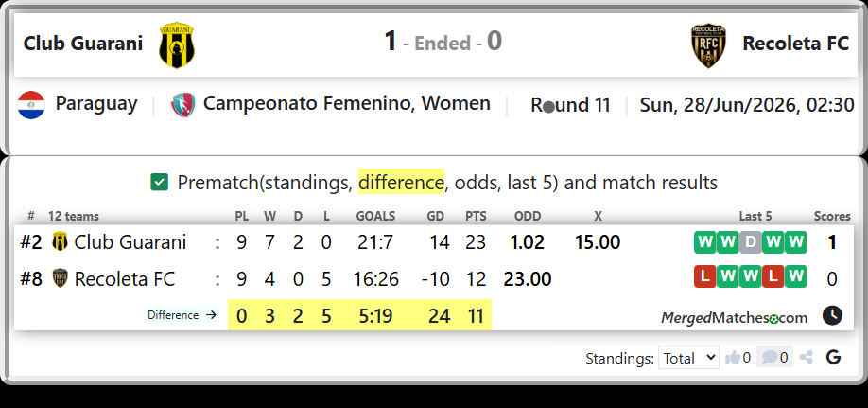This screenshot has width=868, height=408.
Task: Click the Campeonato Femenino league logo
Action: (183, 105)
